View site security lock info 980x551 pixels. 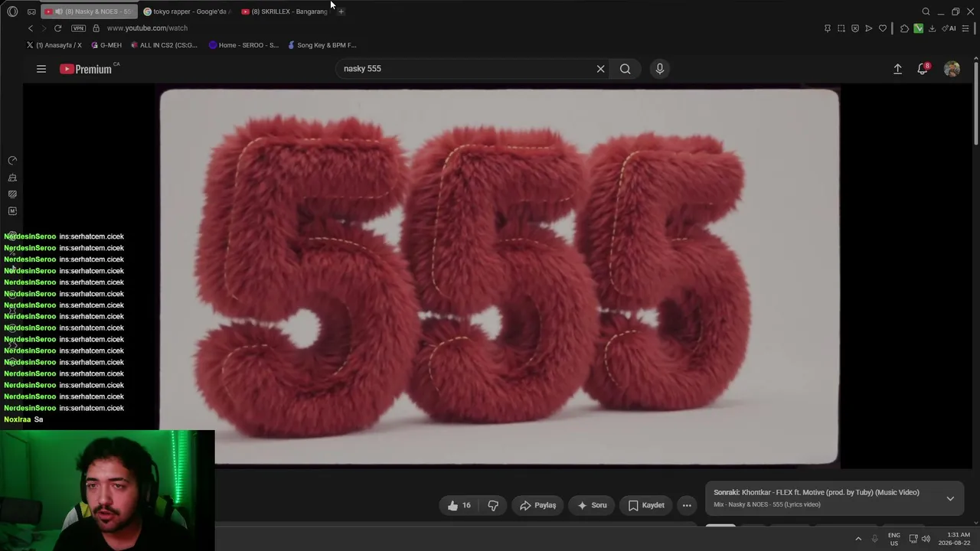tap(96, 28)
